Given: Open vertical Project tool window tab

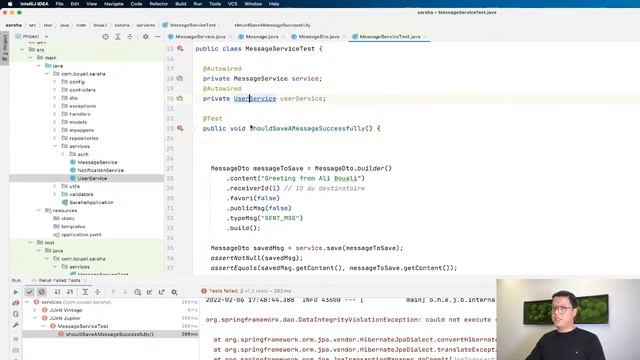Looking at the screenshot, I should pyautogui.click(x=4, y=48).
